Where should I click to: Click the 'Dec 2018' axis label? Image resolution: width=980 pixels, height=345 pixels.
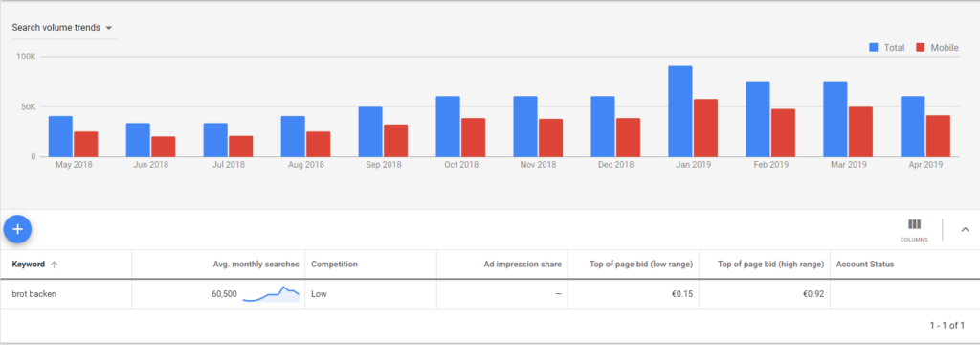click(x=615, y=165)
